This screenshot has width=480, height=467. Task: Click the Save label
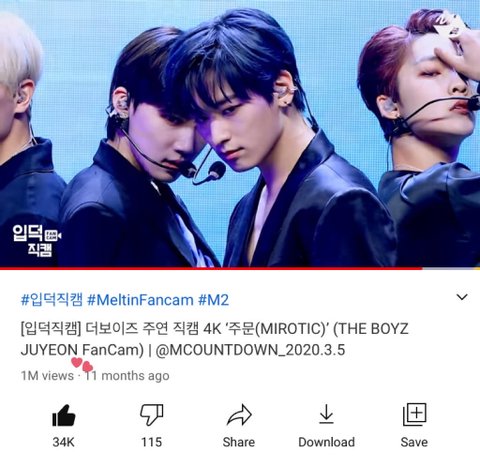click(414, 442)
